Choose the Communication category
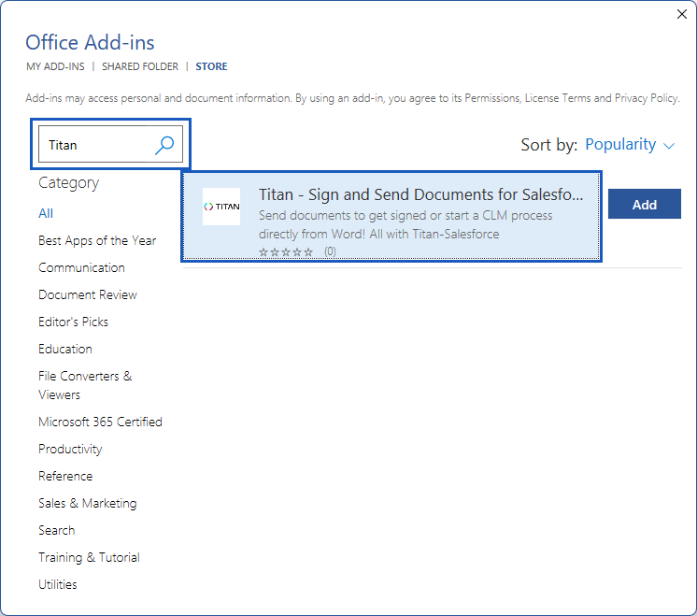This screenshot has height=616, width=697. 81,267
